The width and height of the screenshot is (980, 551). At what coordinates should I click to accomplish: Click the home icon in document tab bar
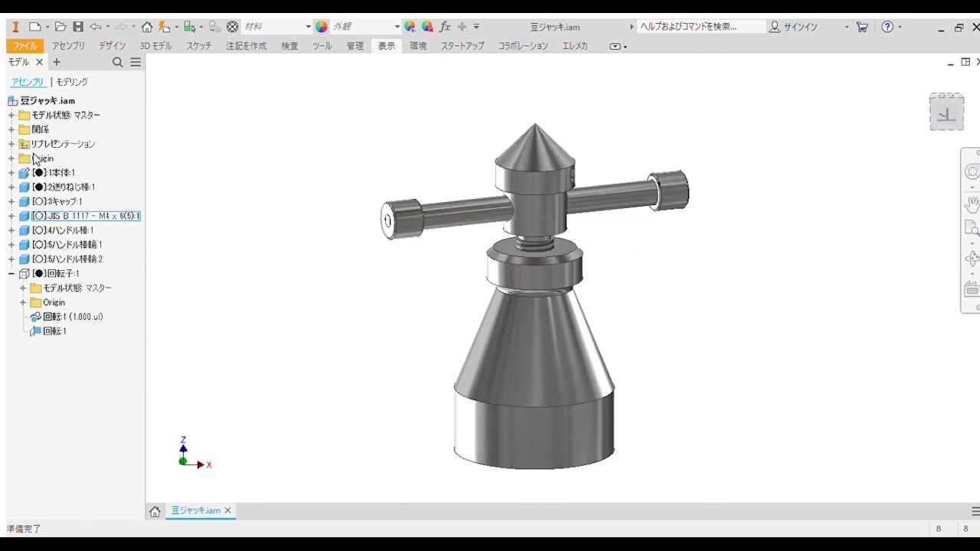pyautogui.click(x=155, y=511)
